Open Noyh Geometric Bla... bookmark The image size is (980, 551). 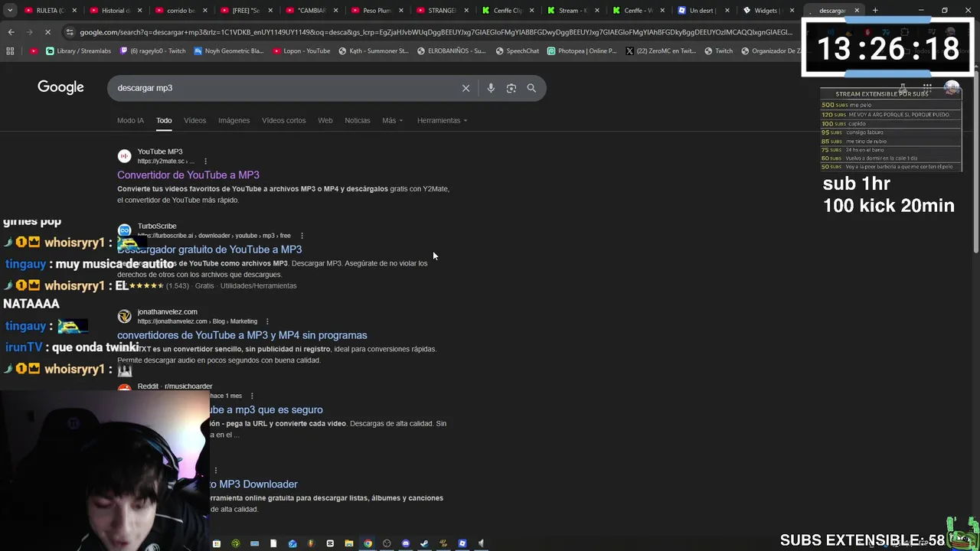(x=228, y=51)
